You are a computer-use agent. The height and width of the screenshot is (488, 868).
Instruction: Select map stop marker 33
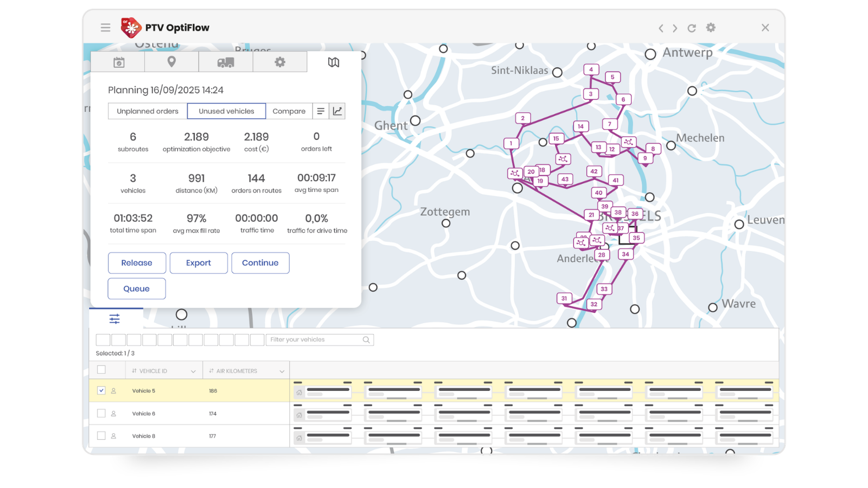click(x=604, y=289)
